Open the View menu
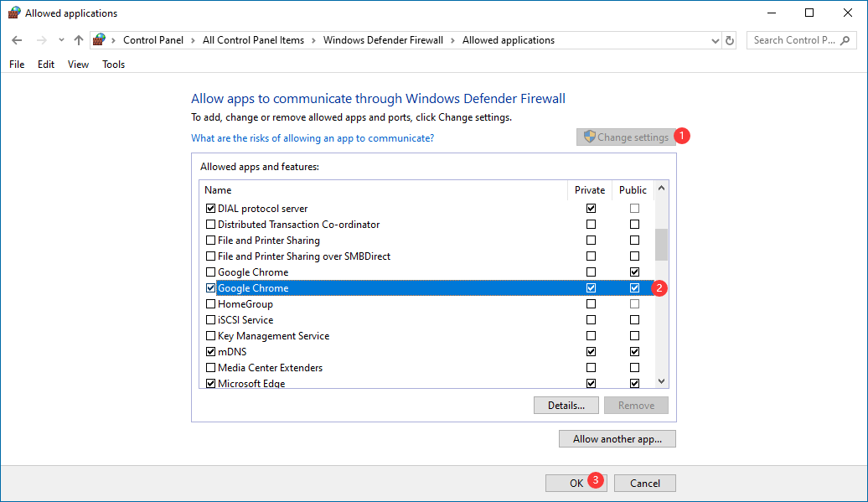Screen dimensions: 868x502 click(x=77, y=64)
